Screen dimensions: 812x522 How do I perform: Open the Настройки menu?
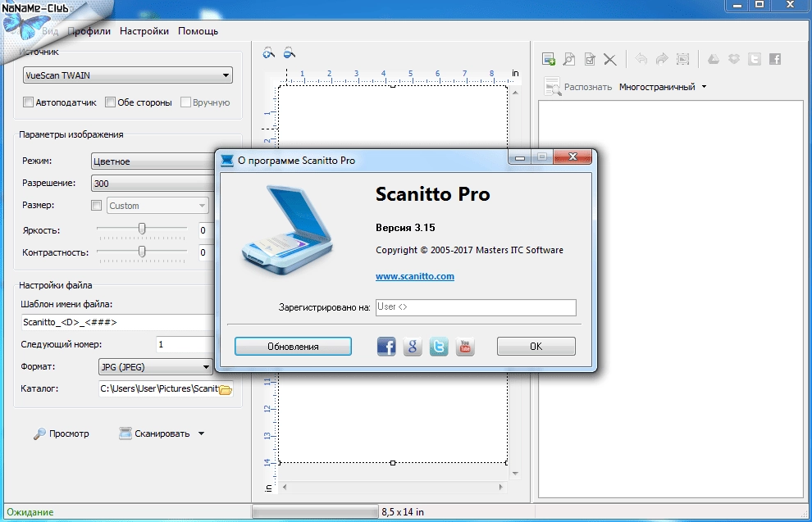144,31
